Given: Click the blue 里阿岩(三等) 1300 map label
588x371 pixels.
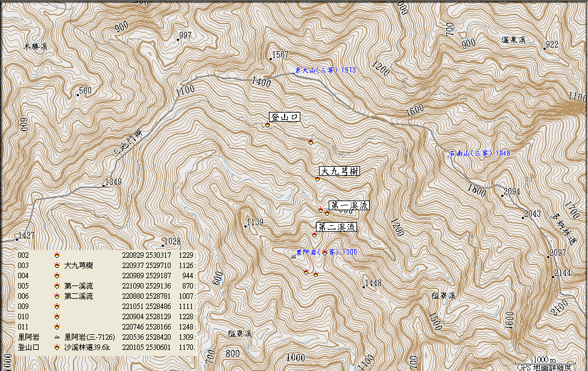Looking at the screenshot, I should point(327,252).
